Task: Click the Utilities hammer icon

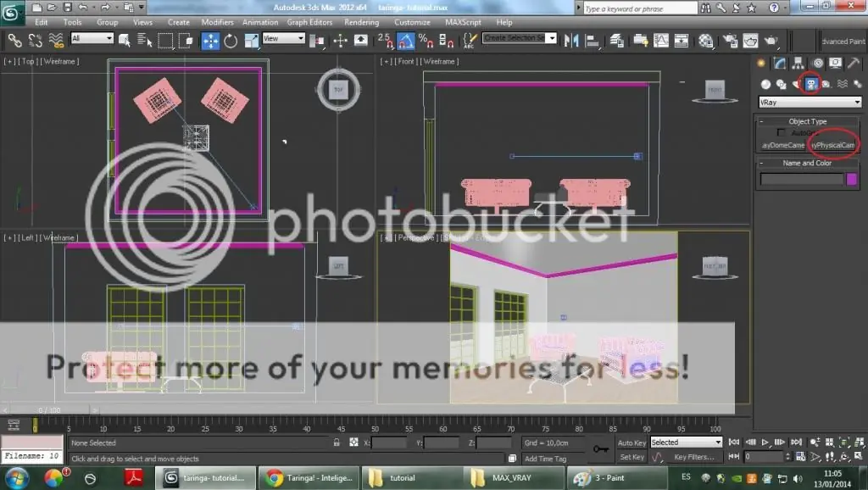Action: 854,62
